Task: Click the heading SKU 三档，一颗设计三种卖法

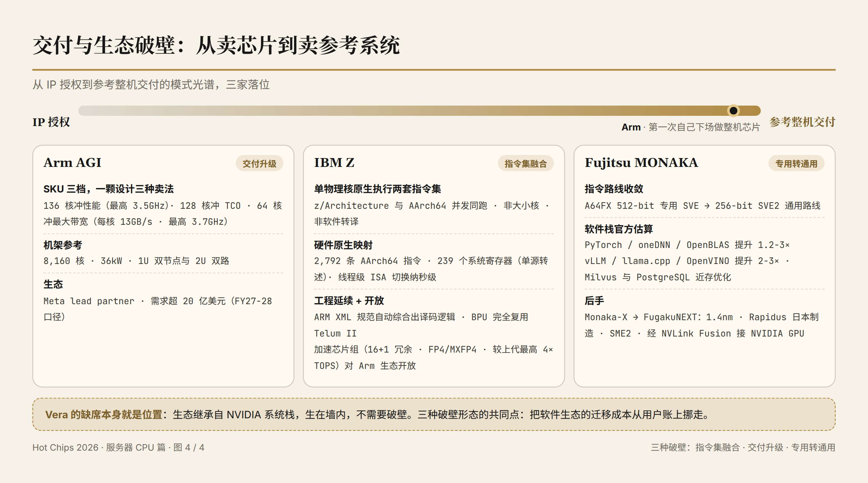Action: tap(109, 189)
